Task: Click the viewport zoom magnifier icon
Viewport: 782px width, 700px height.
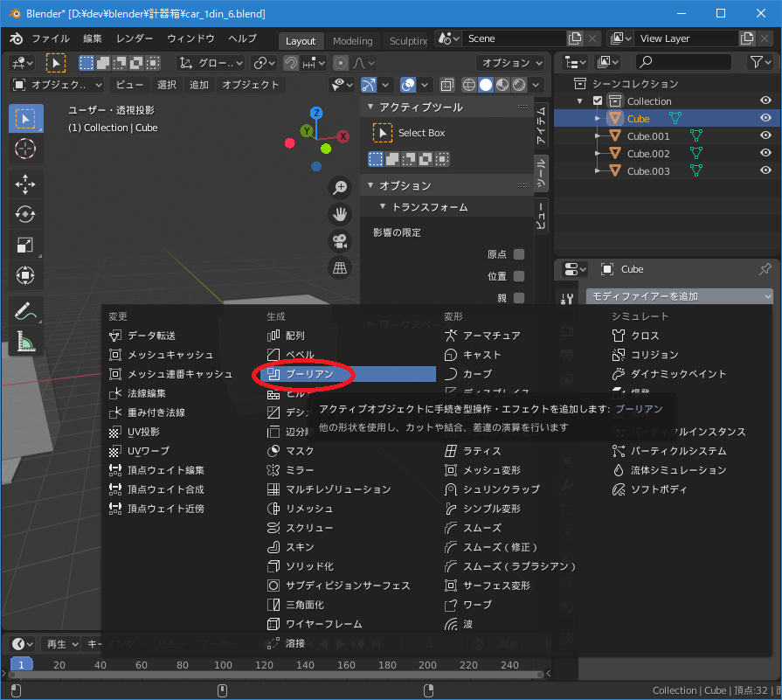Action: click(x=340, y=187)
